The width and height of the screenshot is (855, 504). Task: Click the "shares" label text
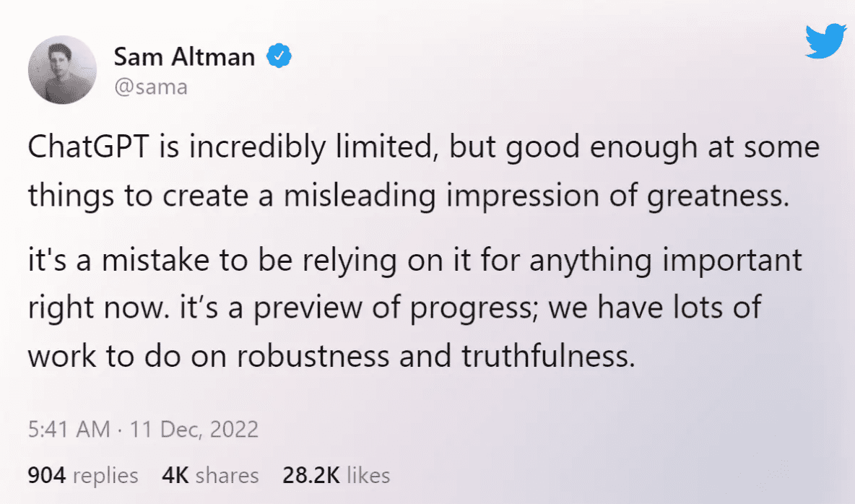(227, 475)
